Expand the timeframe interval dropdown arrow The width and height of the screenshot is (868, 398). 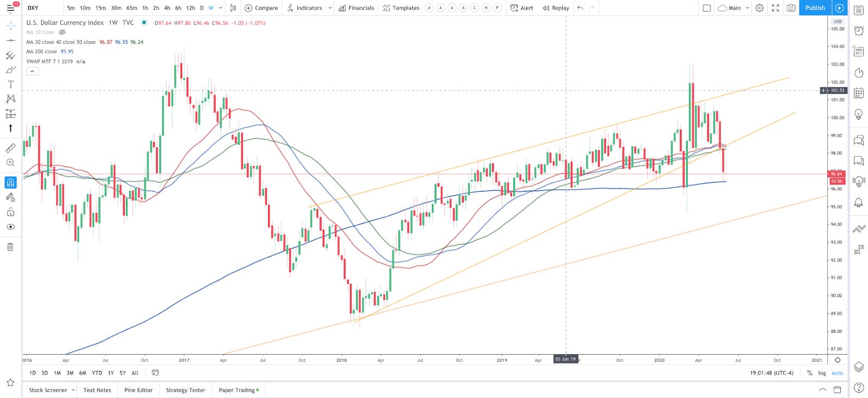click(220, 8)
